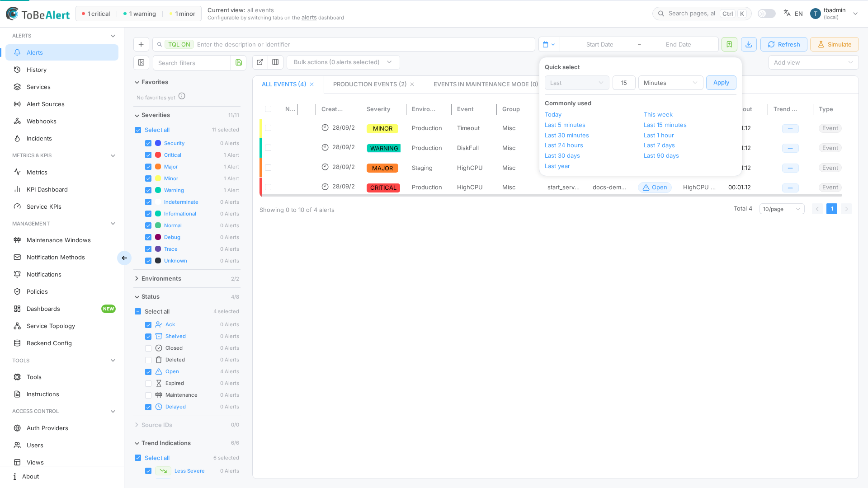Open the Add view dropdown
The width and height of the screenshot is (868, 488).
coord(813,62)
